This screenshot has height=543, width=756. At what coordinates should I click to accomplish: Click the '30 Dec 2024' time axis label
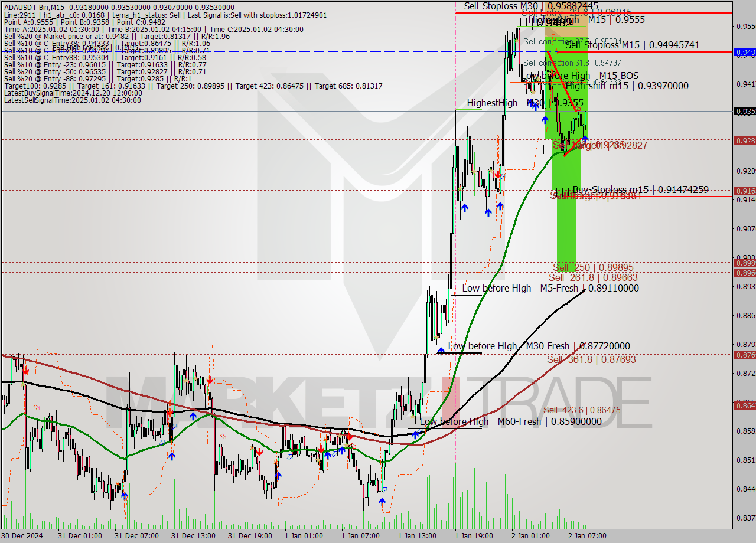pos(22,536)
